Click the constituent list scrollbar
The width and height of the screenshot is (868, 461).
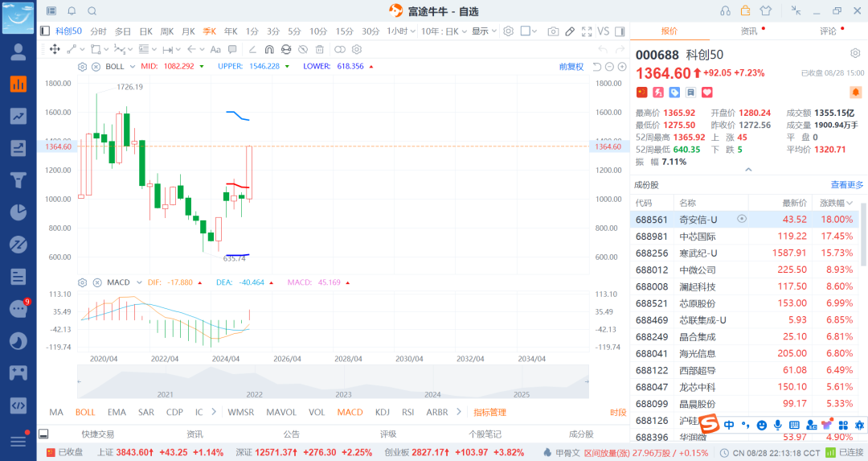pos(862,234)
